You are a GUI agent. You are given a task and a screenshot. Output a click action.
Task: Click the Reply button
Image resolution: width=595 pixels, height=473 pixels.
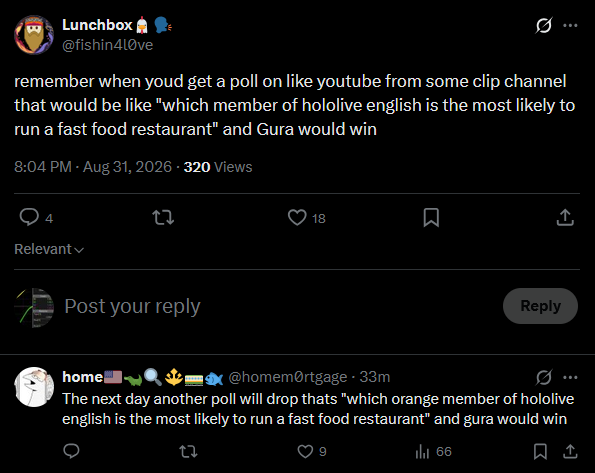click(540, 306)
